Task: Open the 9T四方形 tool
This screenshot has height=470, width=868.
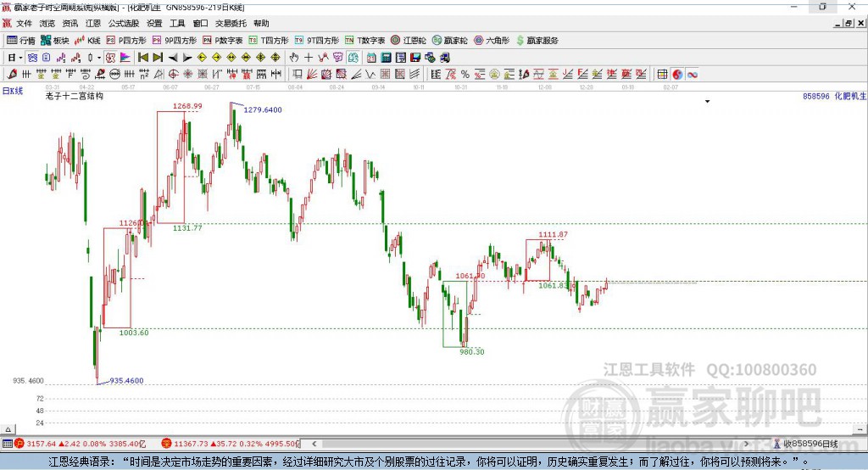Action: point(317,41)
